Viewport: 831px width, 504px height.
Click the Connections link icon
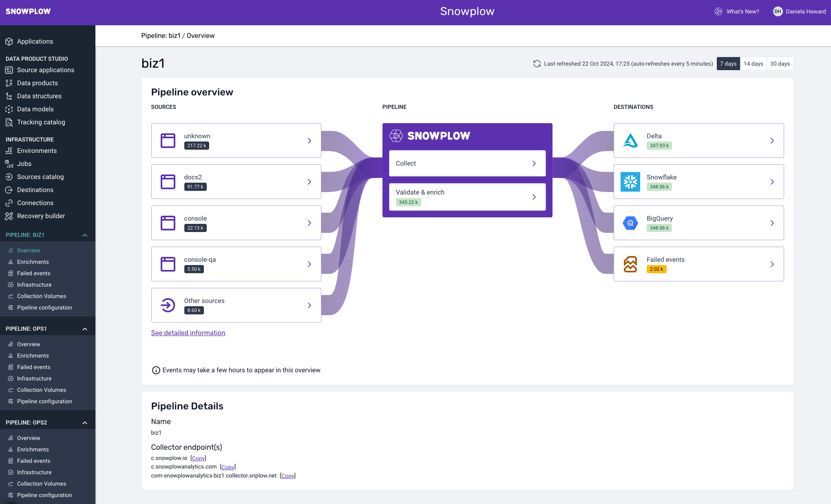tap(9, 203)
